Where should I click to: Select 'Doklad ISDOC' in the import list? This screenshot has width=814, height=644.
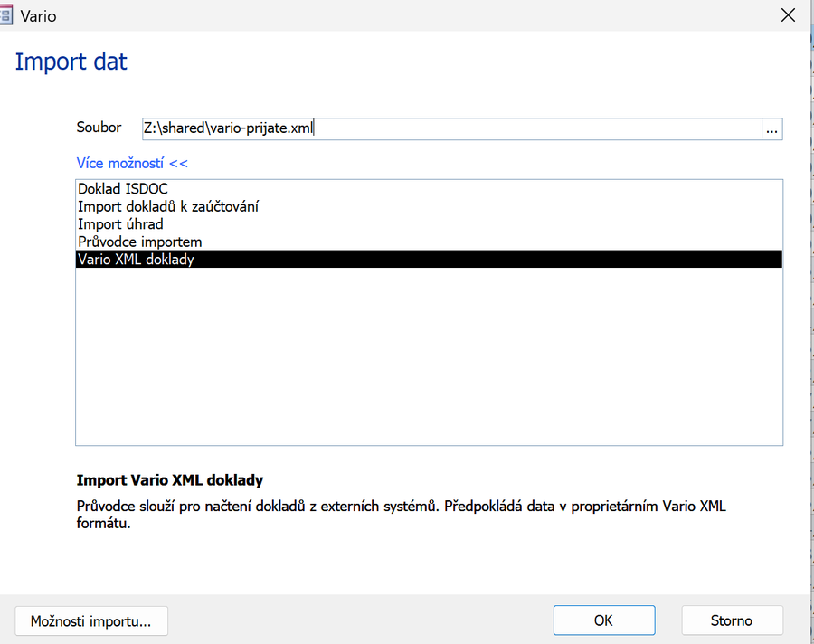429,188
